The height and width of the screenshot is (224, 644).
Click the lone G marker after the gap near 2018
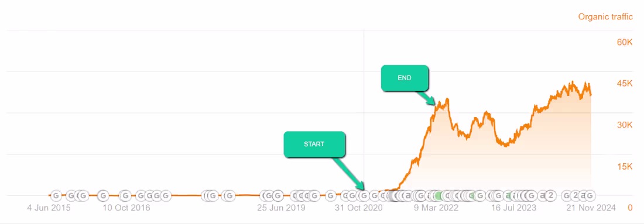click(x=229, y=196)
